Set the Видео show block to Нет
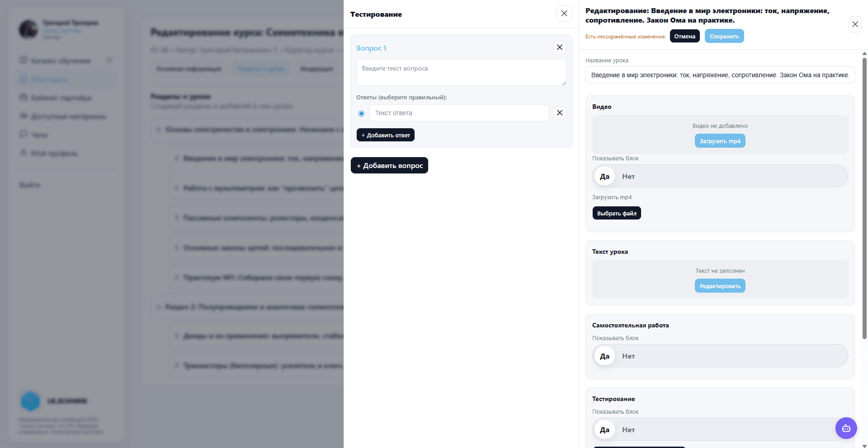This screenshot has height=448, width=868. 628,177
